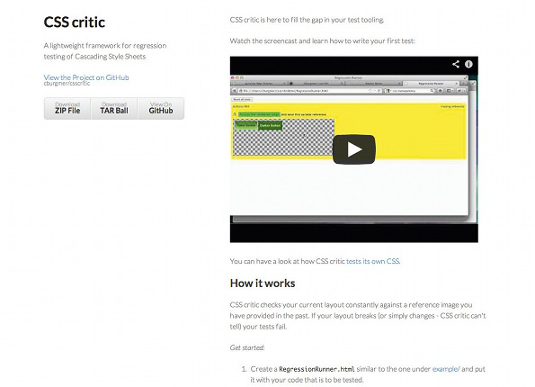Click the lightweight framework tagline text
Image resolution: width=535 pixels, height=387 pixels.
[105, 51]
